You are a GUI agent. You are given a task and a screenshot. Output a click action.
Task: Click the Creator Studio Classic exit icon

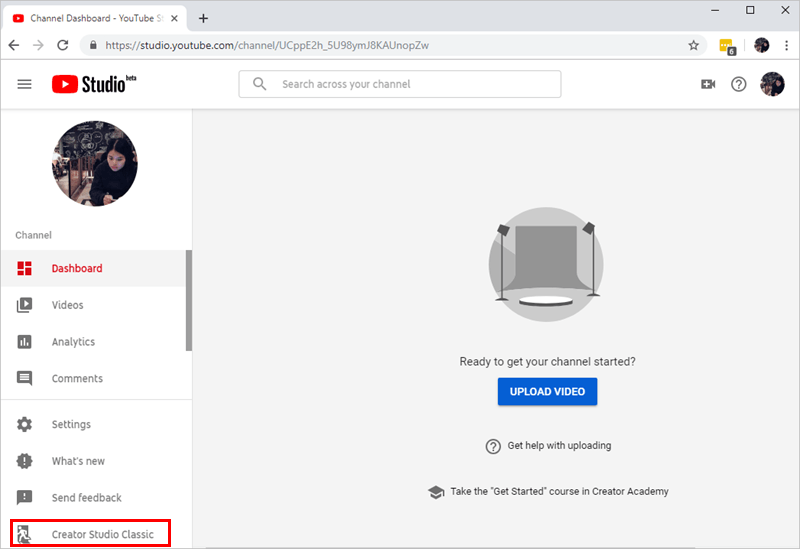tap(23, 534)
